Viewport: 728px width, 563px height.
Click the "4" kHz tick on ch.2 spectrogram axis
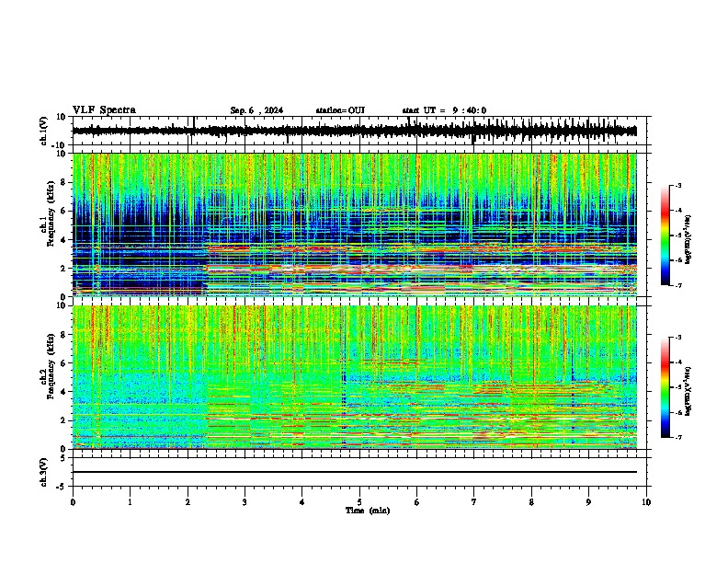click(x=63, y=392)
